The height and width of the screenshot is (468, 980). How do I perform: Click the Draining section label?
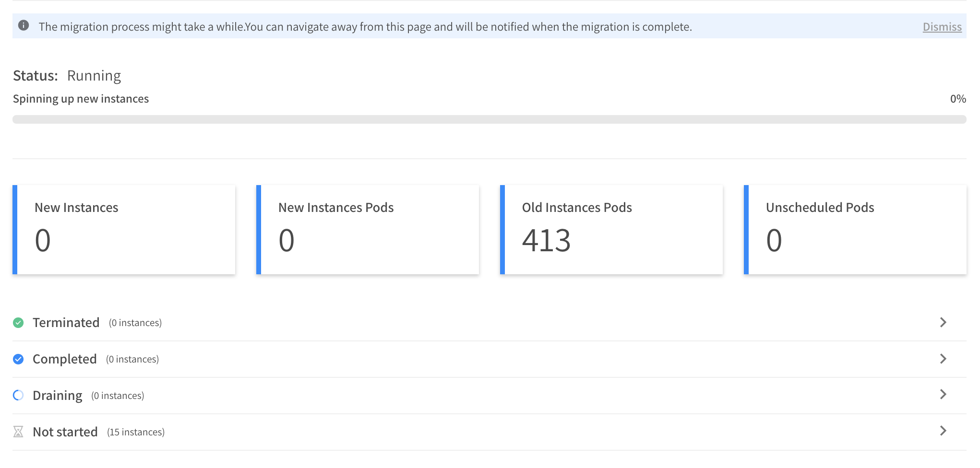(58, 396)
